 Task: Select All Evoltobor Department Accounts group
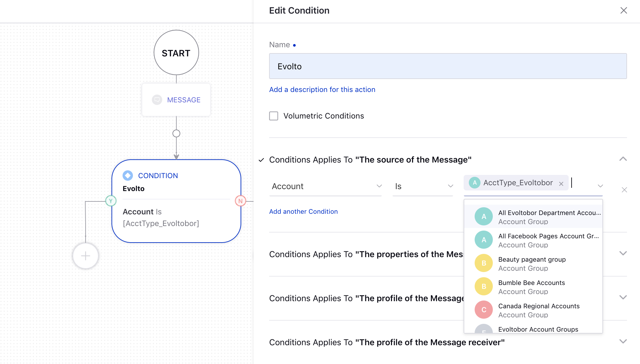click(534, 216)
